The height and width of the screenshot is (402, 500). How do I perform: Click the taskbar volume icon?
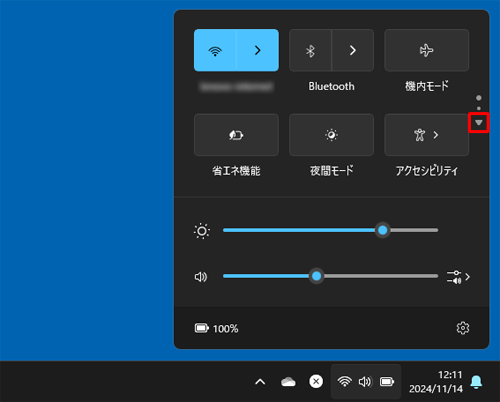[365, 382]
